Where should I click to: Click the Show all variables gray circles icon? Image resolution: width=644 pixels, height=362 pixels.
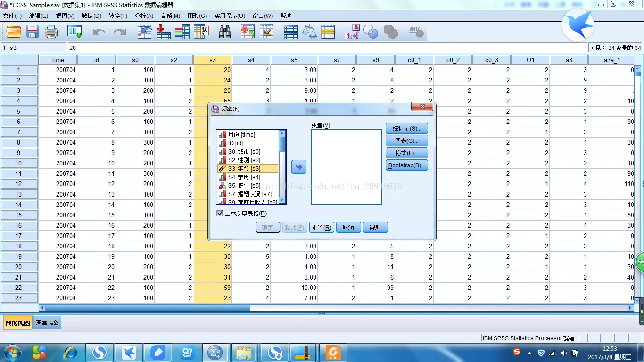390,32
